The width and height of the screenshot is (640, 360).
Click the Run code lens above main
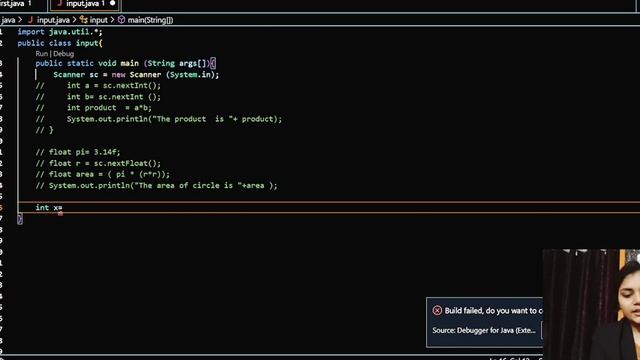pyautogui.click(x=42, y=53)
